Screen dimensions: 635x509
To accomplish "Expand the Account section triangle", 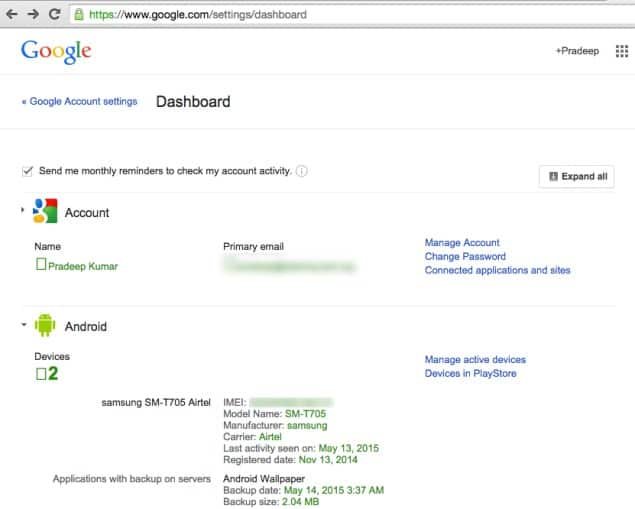I will coord(23,210).
